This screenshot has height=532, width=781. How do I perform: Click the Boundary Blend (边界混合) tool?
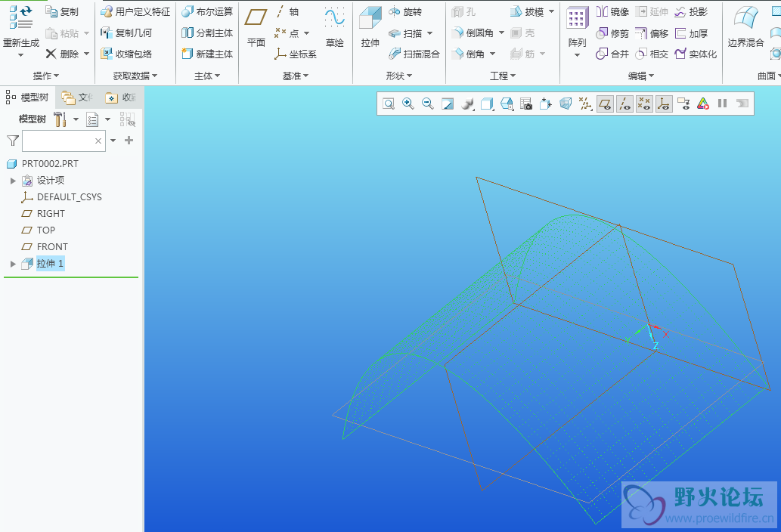(745, 27)
